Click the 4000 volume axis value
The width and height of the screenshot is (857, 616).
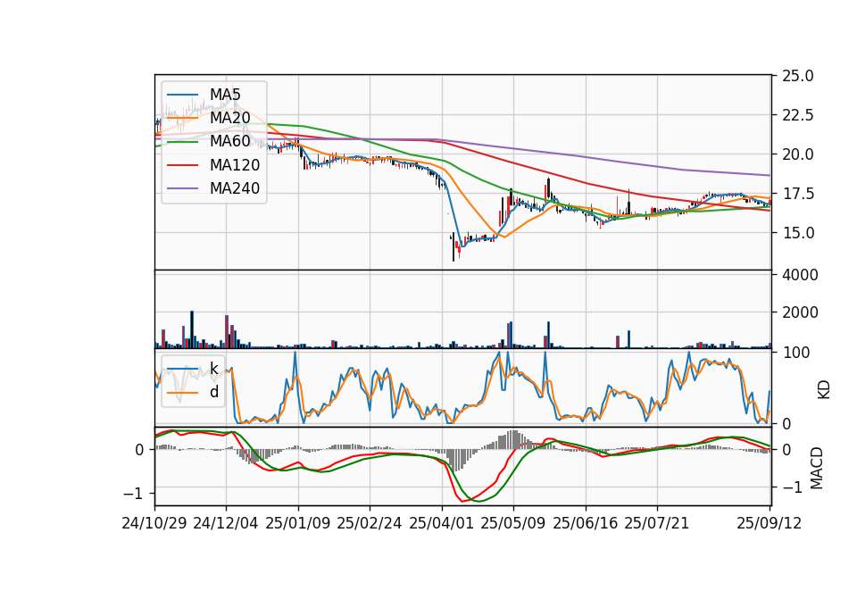click(800, 275)
